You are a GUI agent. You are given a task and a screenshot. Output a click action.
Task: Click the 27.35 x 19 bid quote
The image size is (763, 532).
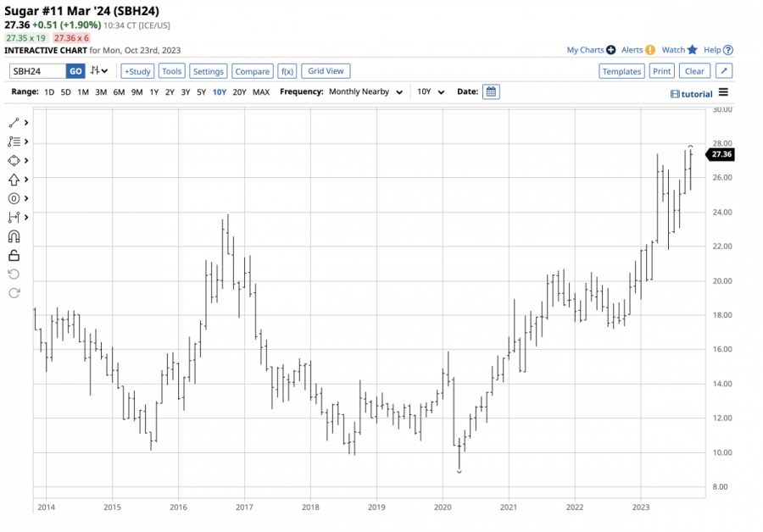(x=25, y=38)
